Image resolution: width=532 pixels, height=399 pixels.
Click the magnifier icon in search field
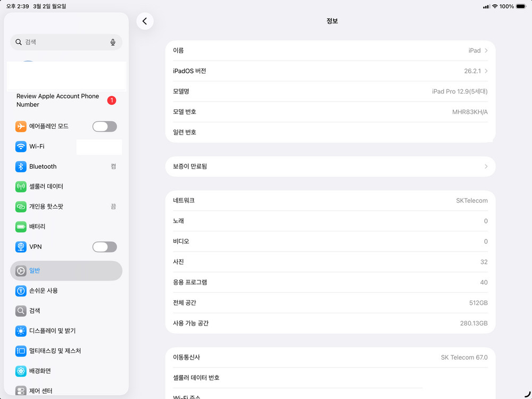pyautogui.click(x=19, y=42)
